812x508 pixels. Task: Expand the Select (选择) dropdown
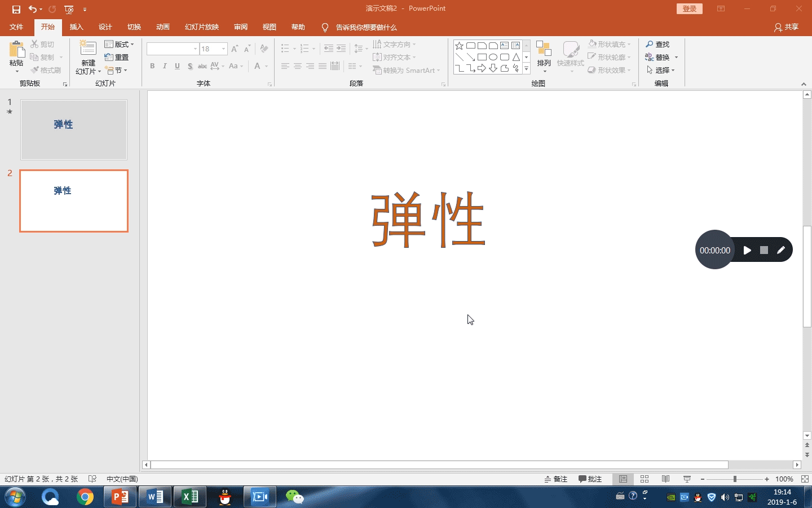[660, 70]
